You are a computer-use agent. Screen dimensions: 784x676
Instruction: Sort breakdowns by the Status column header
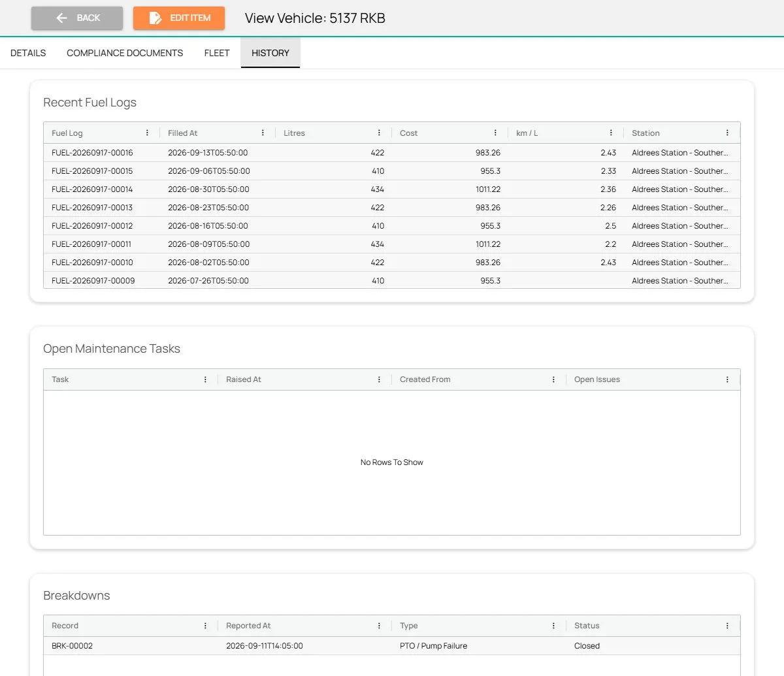[x=587, y=626]
